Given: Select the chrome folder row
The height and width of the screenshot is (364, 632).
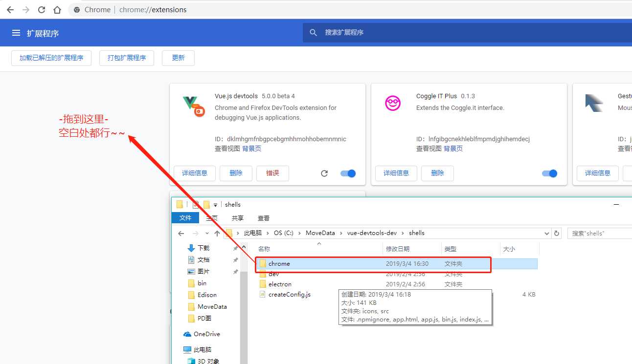Looking at the screenshot, I should (397, 264).
